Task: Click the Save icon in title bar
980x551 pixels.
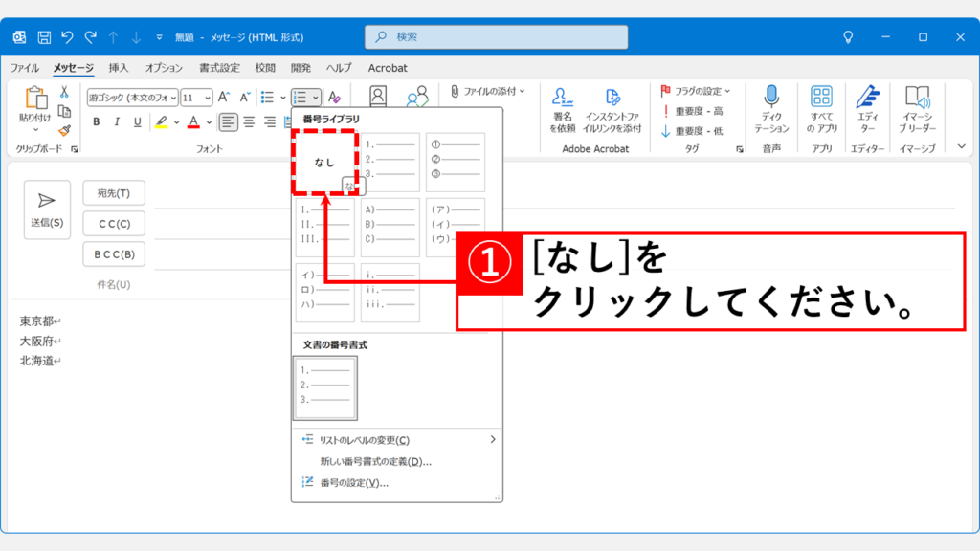Action: pos(44,37)
